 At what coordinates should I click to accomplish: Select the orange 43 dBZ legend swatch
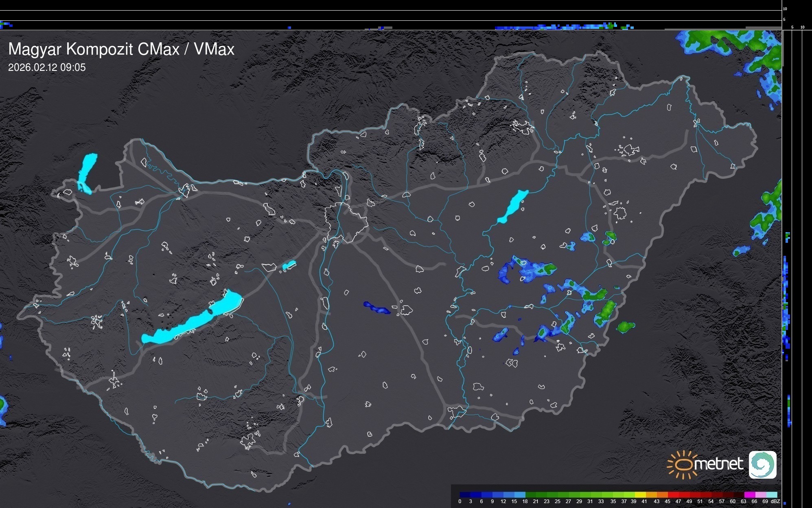[x=662, y=495]
